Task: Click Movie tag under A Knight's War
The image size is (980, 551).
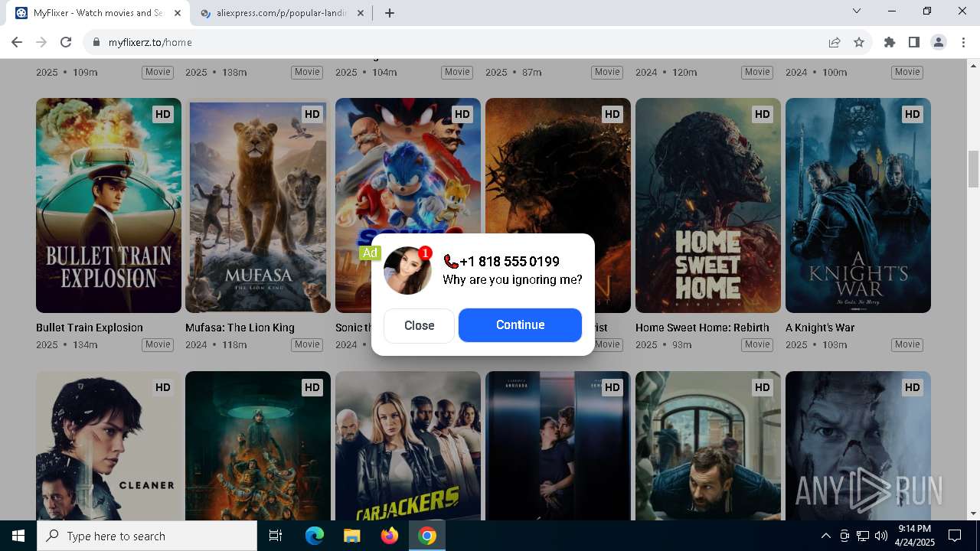Action: 907,344
